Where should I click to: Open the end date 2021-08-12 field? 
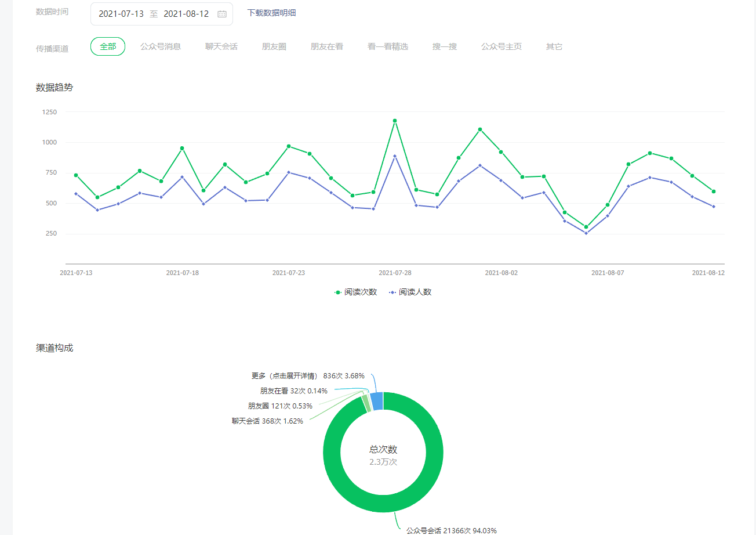pyautogui.click(x=186, y=14)
